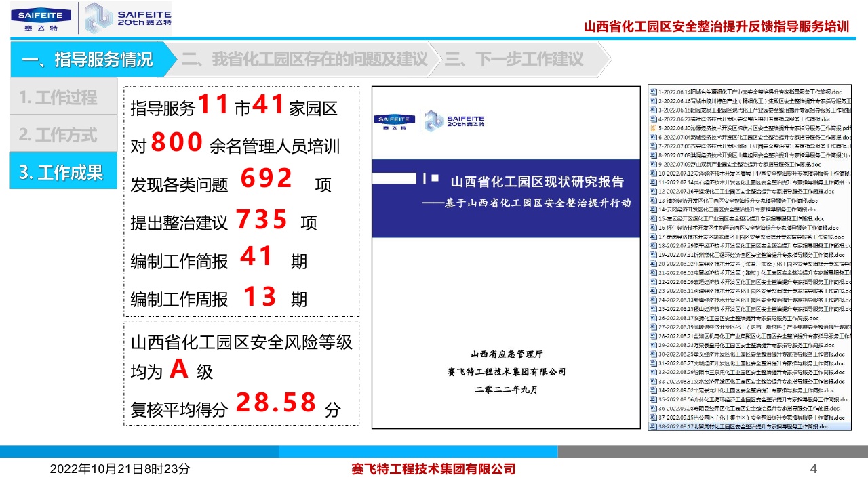Open sidebar item 2. 工作方式
The height and width of the screenshot is (488, 868).
click(58, 135)
